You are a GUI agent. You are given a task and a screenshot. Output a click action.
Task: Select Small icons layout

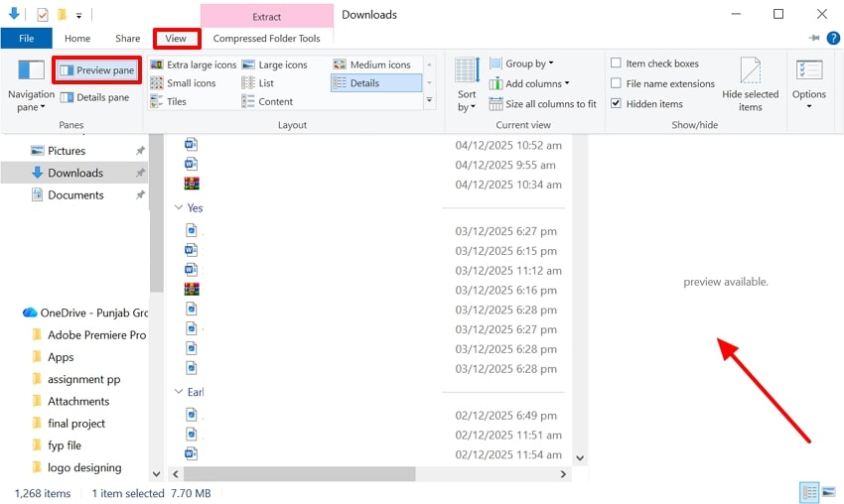pyautogui.click(x=183, y=83)
